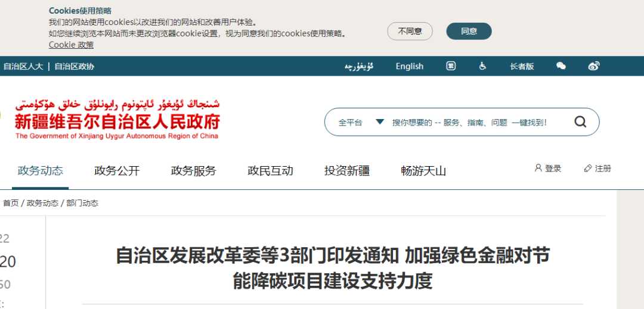644x309 pixels.
Task: Click the 部门动态 breadcrumb link
Action: click(x=82, y=203)
